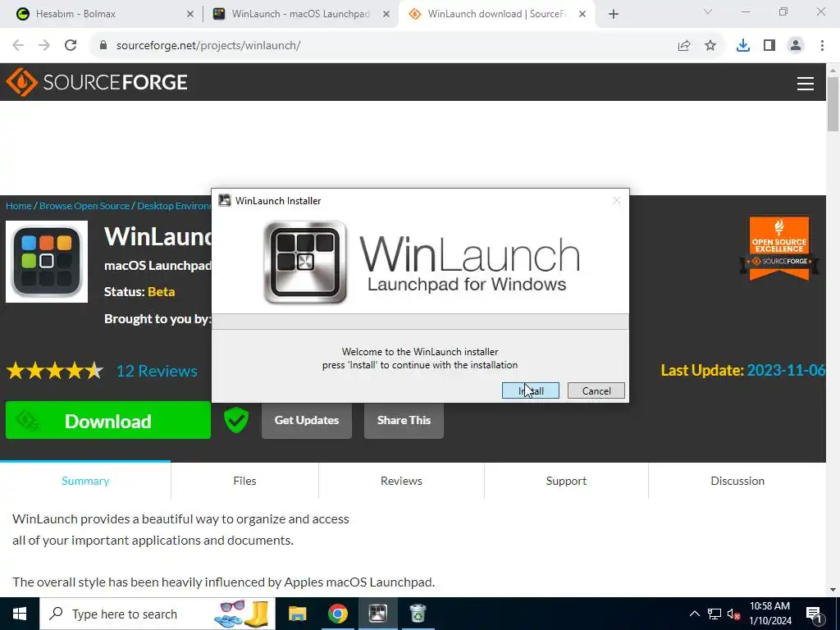Open Chrome downloads icon

(743, 46)
